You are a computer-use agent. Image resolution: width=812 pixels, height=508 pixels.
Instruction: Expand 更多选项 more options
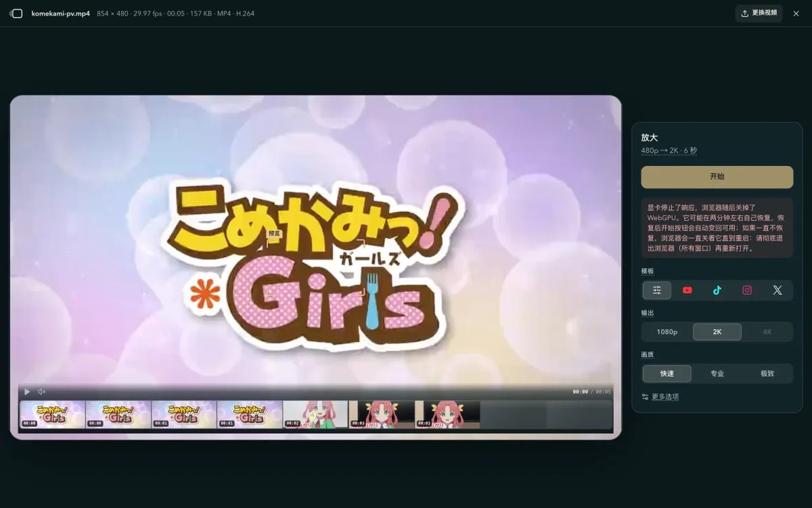660,397
